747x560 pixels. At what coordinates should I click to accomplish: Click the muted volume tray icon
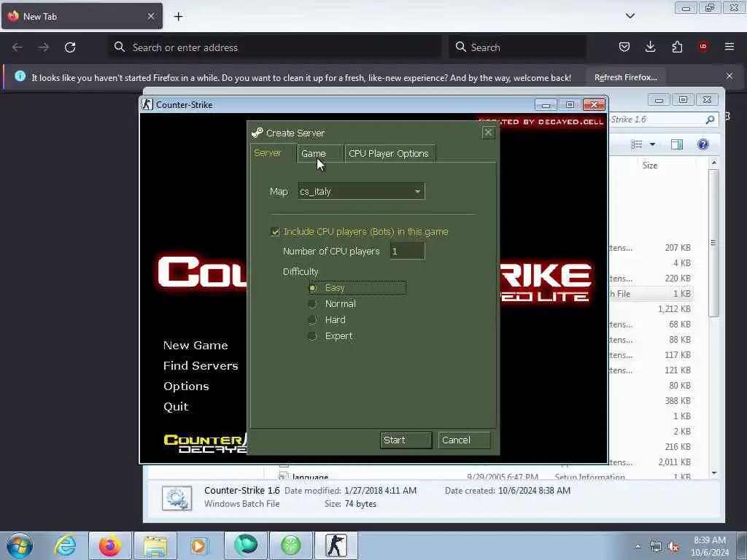pyautogui.click(x=673, y=547)
